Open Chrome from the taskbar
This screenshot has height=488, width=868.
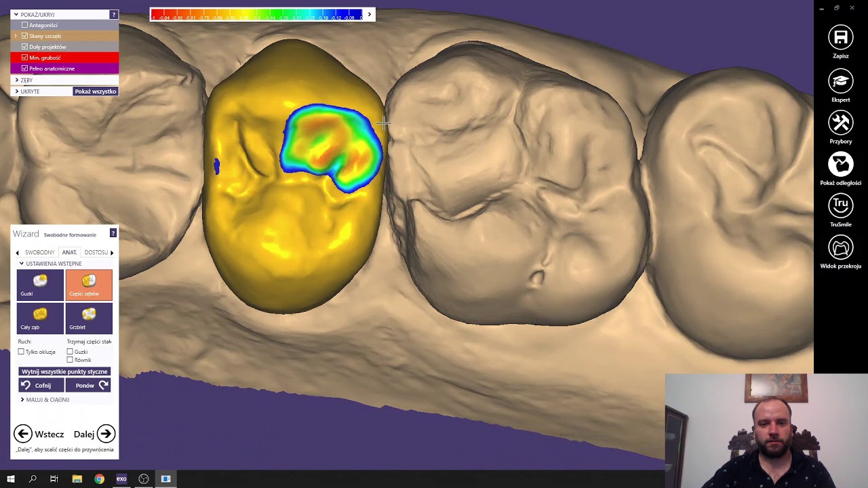99,479
